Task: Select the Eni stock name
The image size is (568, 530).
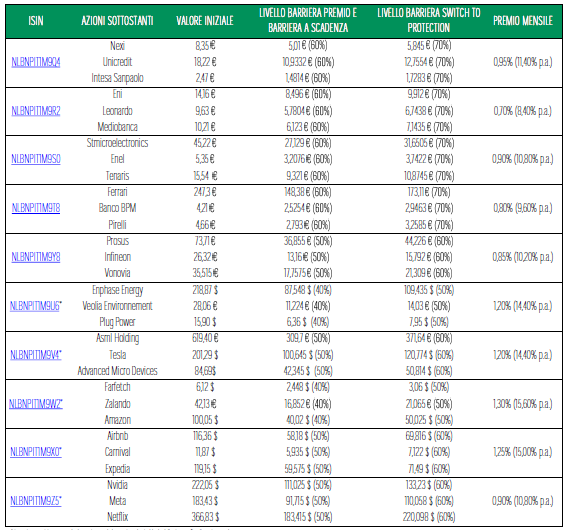Action: tap(117, 94)
